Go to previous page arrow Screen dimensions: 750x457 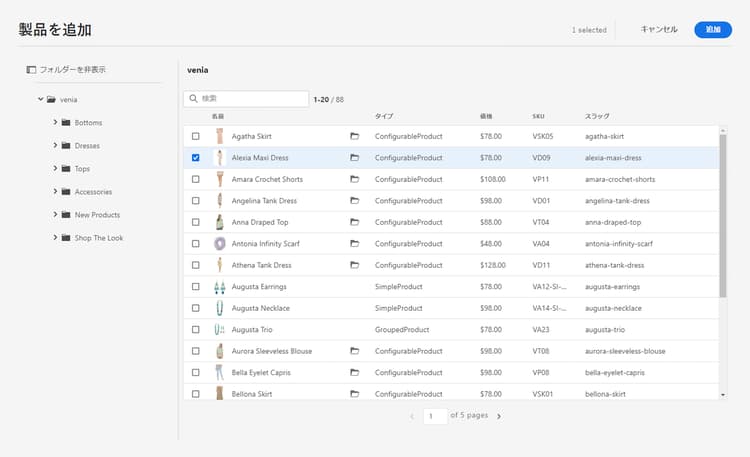pyautogui.click(x=412, y=416)
